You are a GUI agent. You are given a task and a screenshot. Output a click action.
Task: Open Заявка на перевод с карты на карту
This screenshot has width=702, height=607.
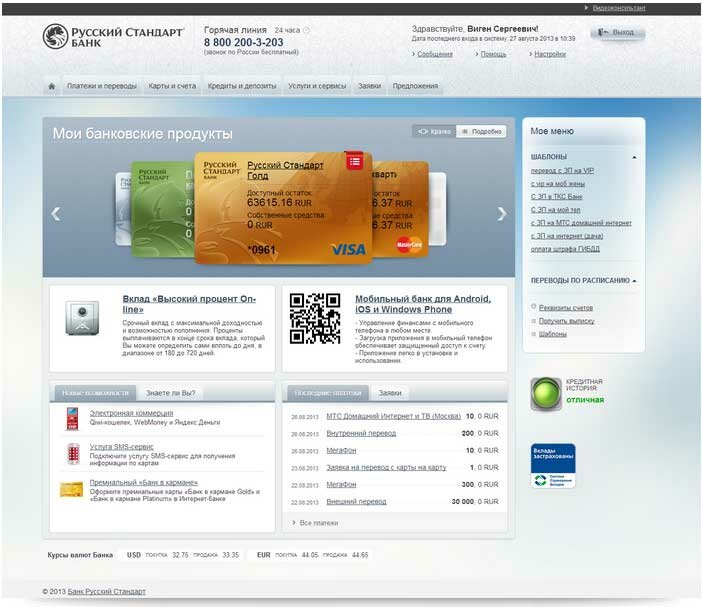coord(386,467)
